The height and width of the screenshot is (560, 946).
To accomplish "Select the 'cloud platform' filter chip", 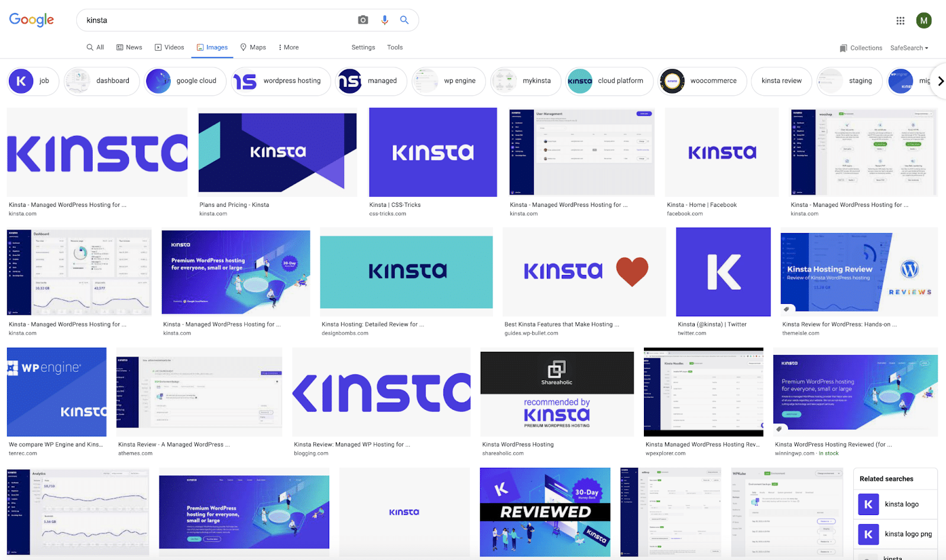I will 609,81.
